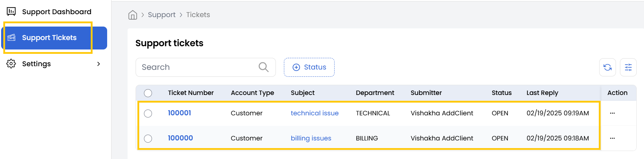This screenshot has width=644, height=159.
Task: Expand the Settings menu chevron
Action: coord(98,64)
